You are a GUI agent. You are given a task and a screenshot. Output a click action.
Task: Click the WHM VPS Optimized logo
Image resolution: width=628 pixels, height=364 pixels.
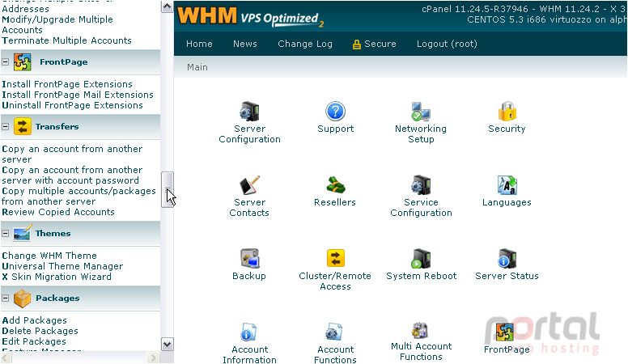251,16
